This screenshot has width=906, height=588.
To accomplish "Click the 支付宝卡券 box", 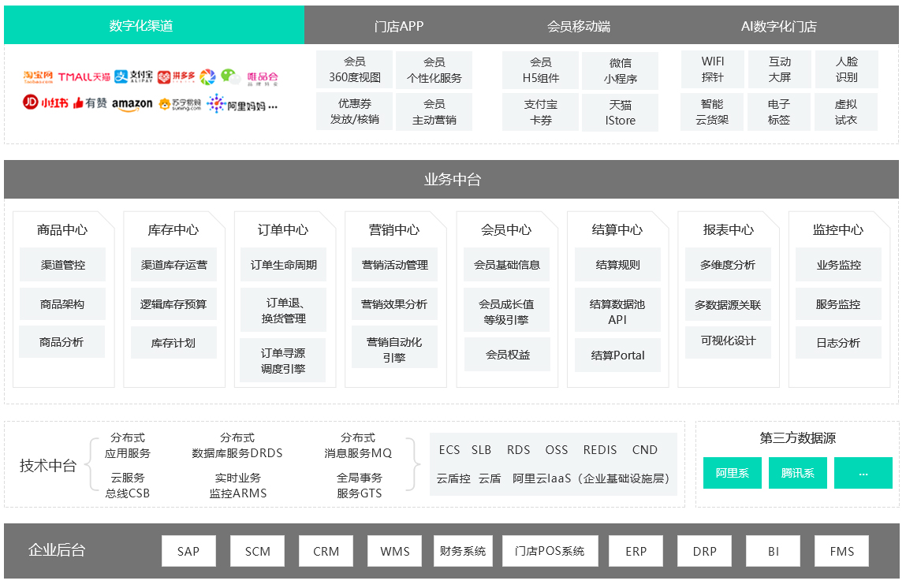I will pos(540,112).
